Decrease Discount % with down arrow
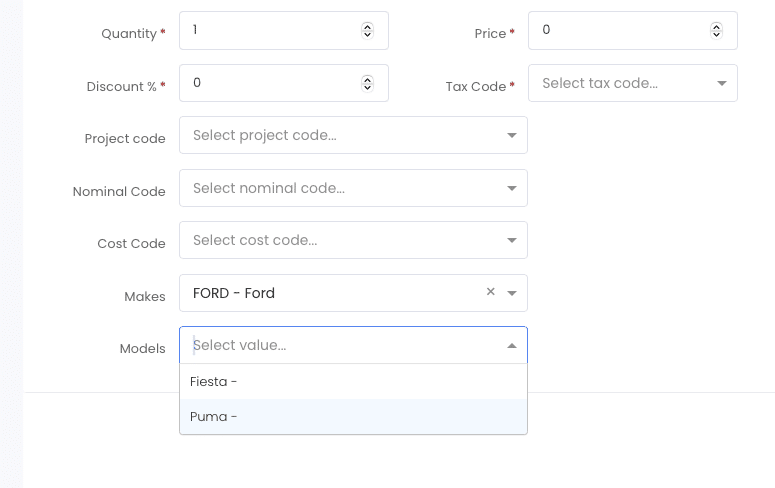Screen dimensions: 775x488 click(x=367, y=88)
